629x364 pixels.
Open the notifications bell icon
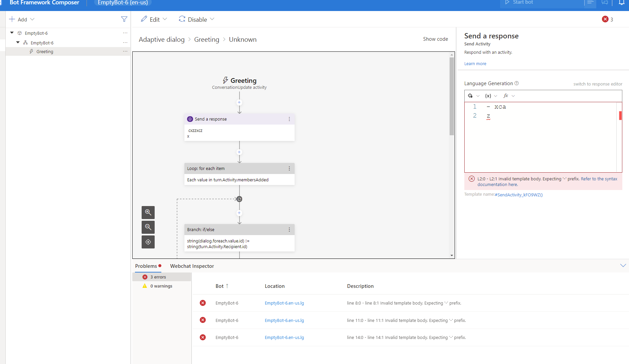[621, 3]
